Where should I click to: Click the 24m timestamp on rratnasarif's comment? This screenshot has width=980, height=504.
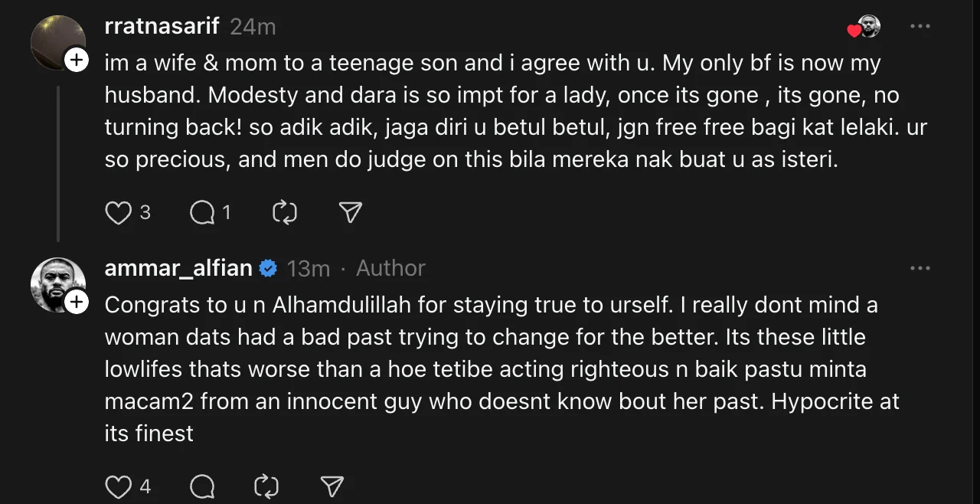coord(253,27)
